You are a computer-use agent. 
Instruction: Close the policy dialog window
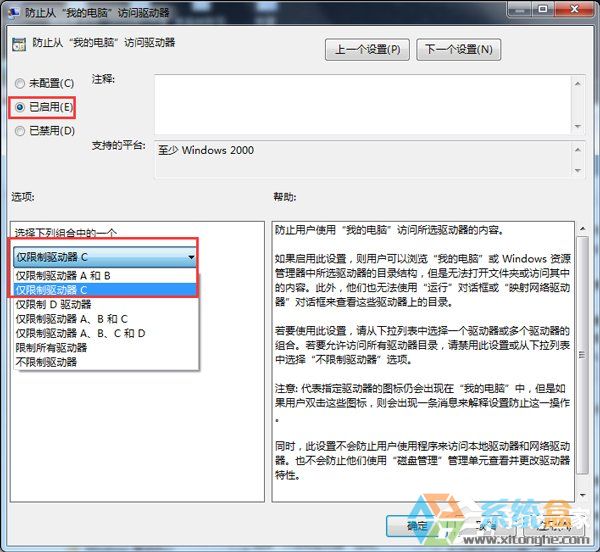pyautogui.click(x=574, y=9)
